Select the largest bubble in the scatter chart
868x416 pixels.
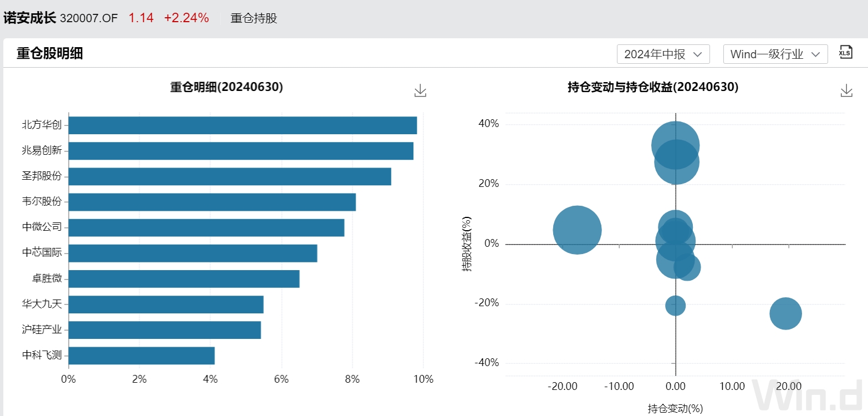pyautogui.click(x=578, y=230)
